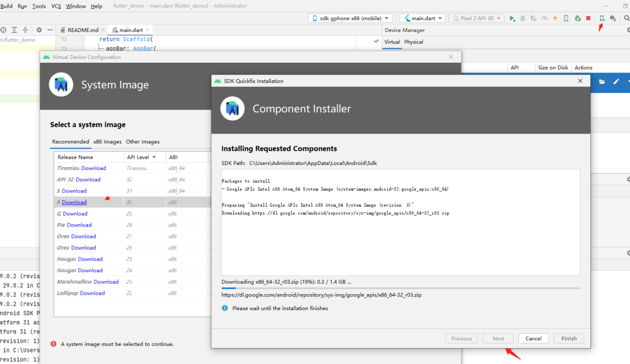Click the download progress bar
The height and width of the screenshot is (364, 630).
pyautogui.click(x=401, y=288)
